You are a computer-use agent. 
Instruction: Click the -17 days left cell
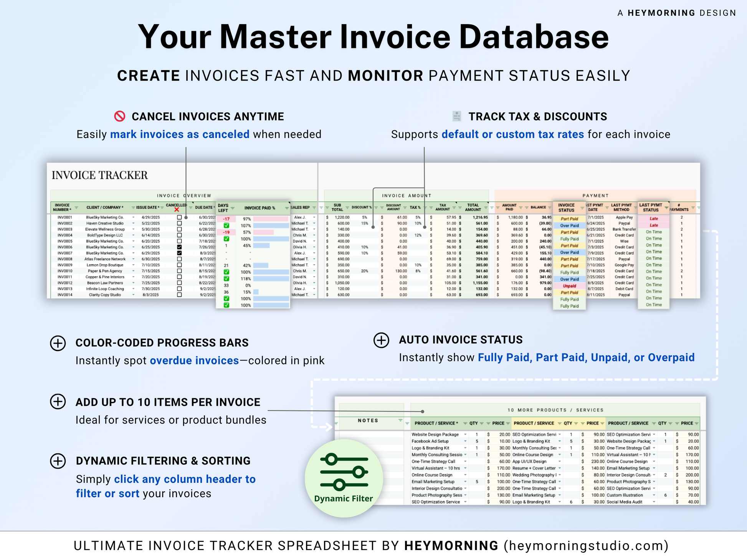pos(226,219)
